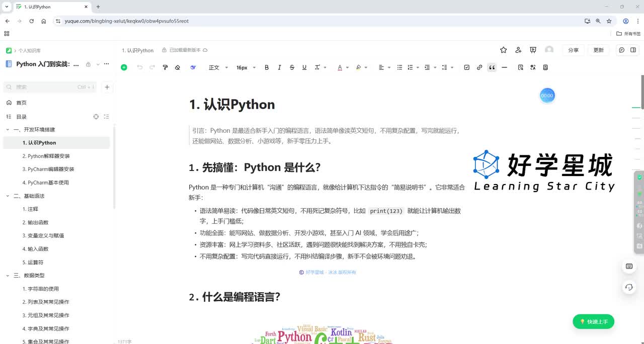Collapse the 三、数据类型 section
Screen dimensions: 644x344
8,275
